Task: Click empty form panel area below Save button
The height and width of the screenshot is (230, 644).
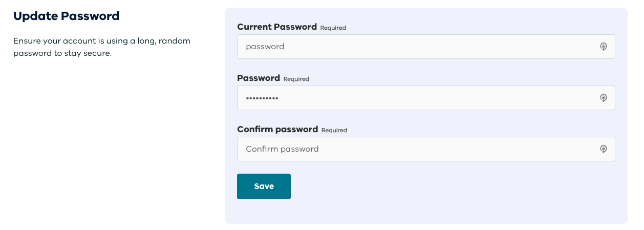Action: (425, 211)
